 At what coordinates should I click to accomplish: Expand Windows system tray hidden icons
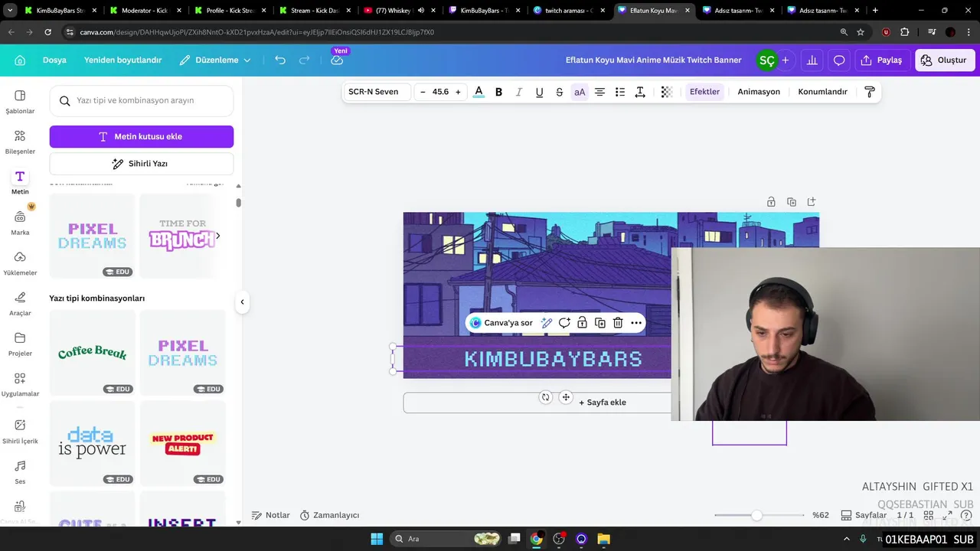tap(846, 539)
